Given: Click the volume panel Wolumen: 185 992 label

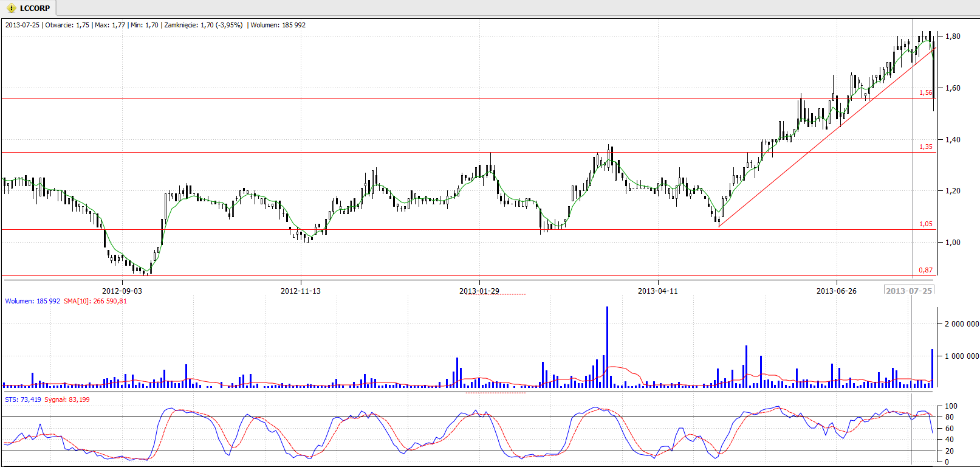Looking at the screenshot, I should [x=33, y=301].
